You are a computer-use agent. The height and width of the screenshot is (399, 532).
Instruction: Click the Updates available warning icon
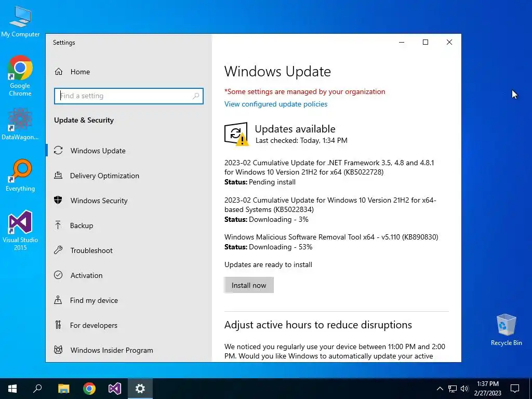click(x=236, y=134)
